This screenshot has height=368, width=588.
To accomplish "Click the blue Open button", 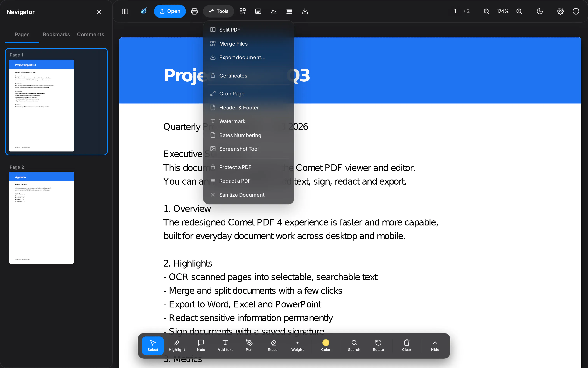I will click(x=170, y=11).
